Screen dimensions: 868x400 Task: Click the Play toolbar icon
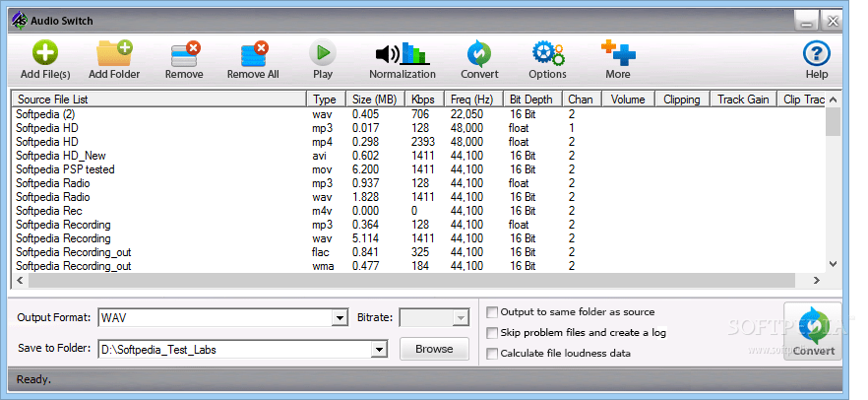[322, 59]
